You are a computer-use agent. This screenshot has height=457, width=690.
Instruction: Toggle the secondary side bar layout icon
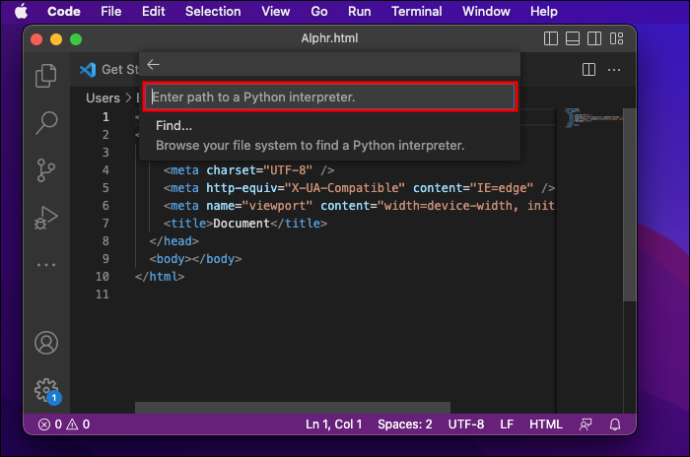click(x=594, y=39)
